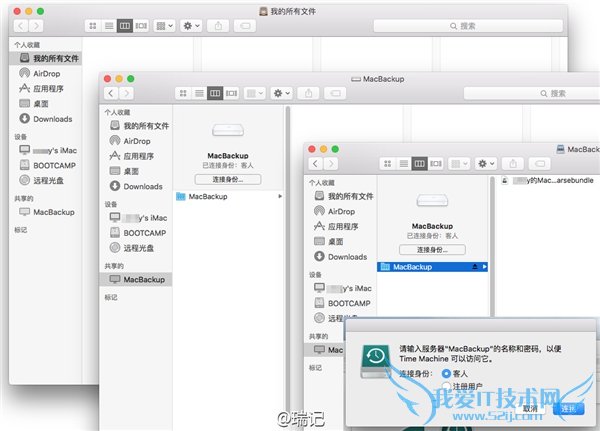Go back in 我的所有文件 window
Viewport: 600px width, 431px height.
click(x=21, y=26)
